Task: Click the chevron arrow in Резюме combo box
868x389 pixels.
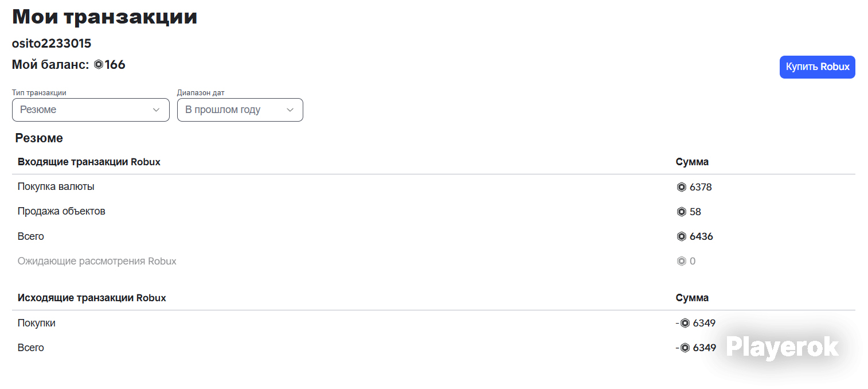Action: coord(156,110)
